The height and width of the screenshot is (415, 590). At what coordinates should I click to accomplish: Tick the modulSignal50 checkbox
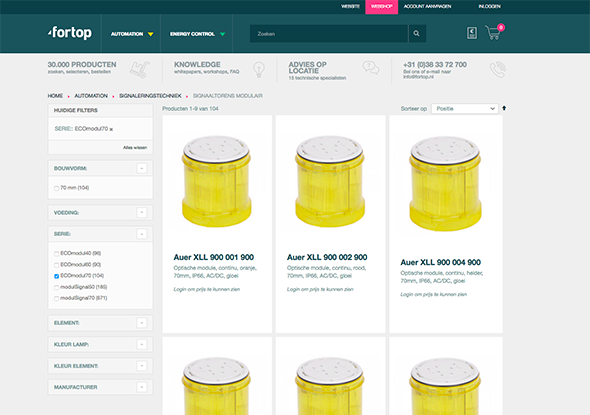56,287
